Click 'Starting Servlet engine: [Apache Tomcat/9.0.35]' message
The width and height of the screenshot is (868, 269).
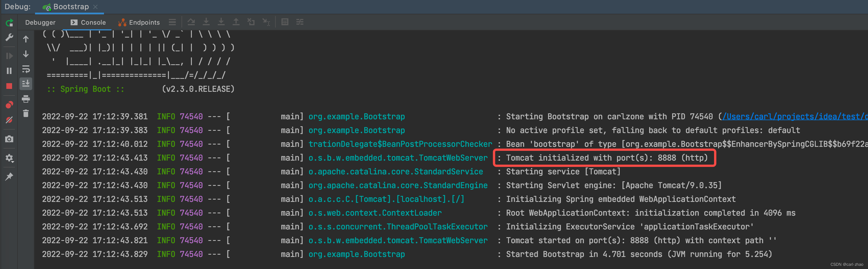[614, 185]
